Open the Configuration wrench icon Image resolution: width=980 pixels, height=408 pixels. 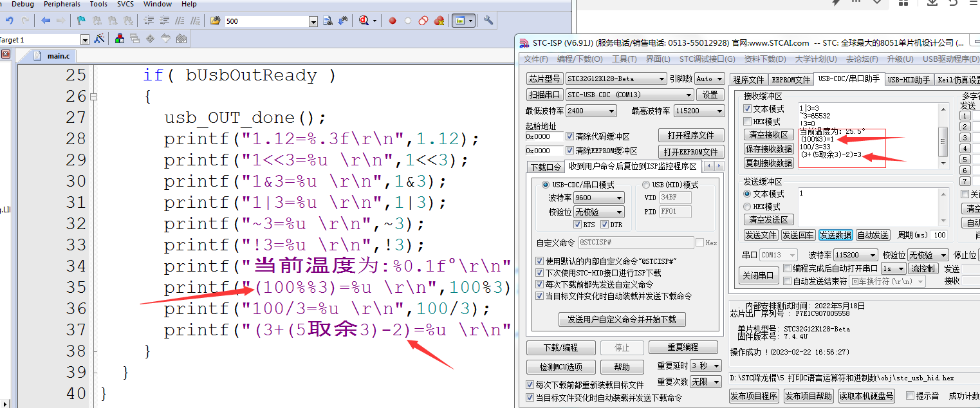coord(488,21)
